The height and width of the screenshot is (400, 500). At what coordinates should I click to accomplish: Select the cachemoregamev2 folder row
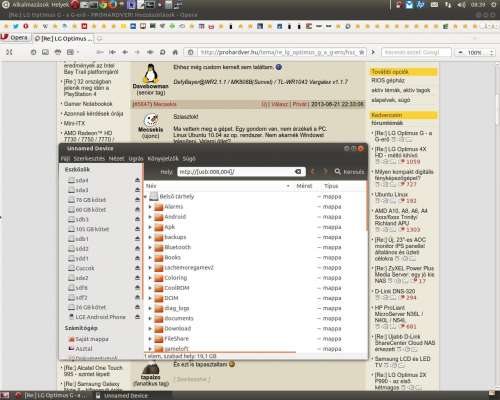(x=255, y=268)
